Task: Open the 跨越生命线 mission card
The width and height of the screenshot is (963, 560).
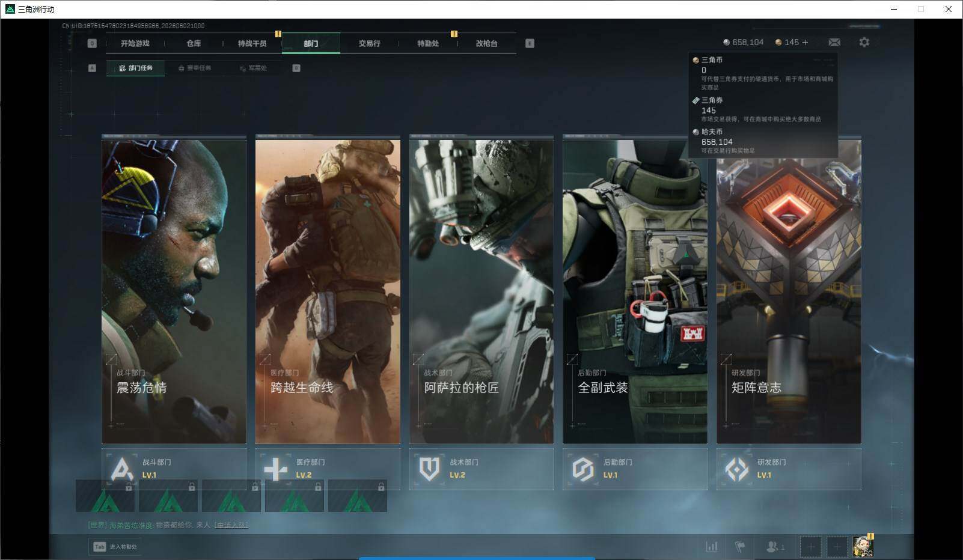Action: 328,290
